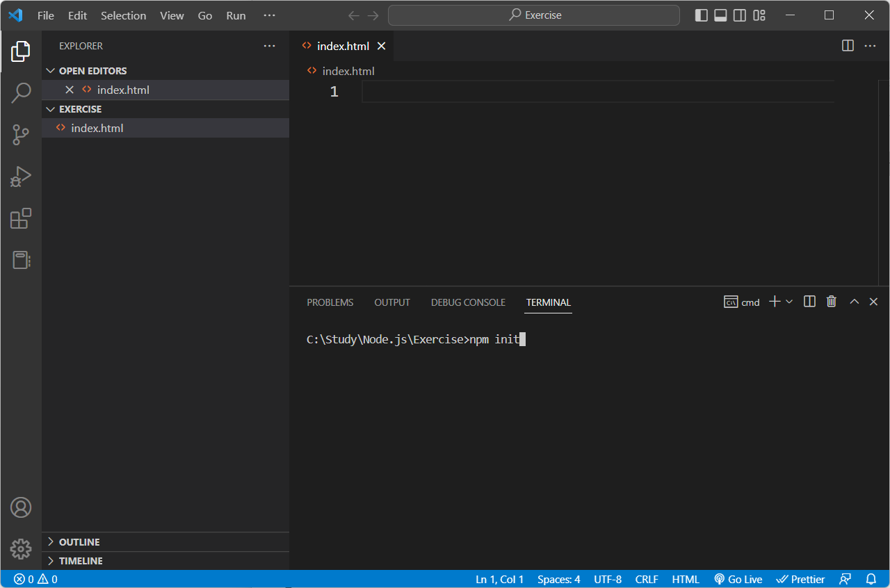Click the terminal command line
Screen dimensions: 890x588
point(416,340)
